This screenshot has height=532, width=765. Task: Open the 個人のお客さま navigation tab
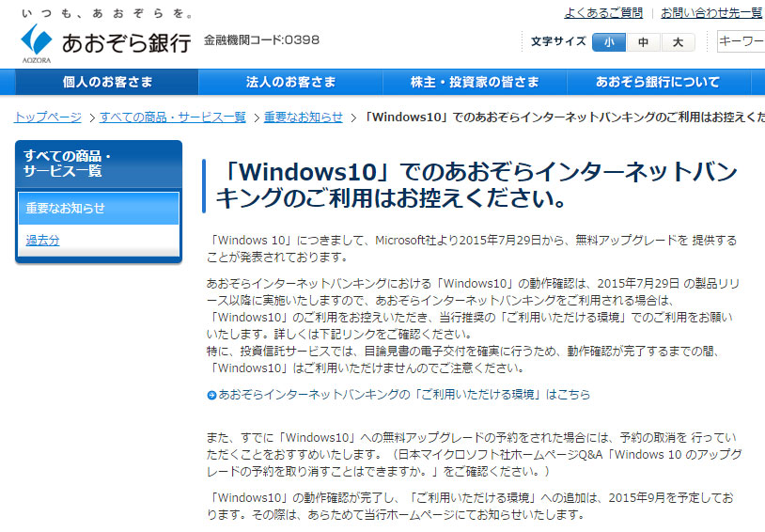coord(107,82)
